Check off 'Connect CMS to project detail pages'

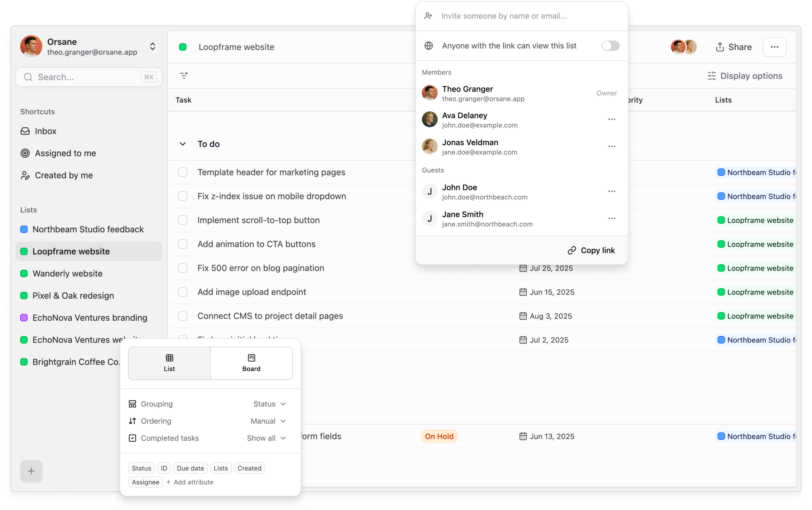[183, 316]
